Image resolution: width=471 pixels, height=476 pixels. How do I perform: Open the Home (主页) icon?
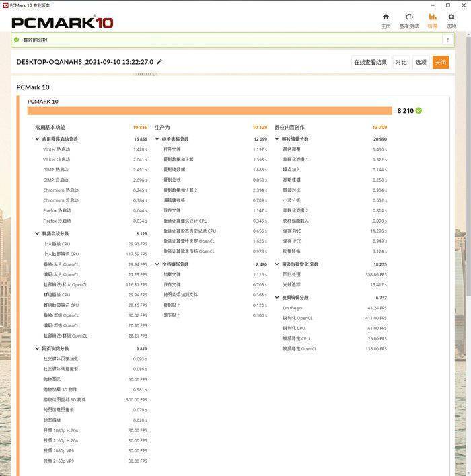coord(386,17)
